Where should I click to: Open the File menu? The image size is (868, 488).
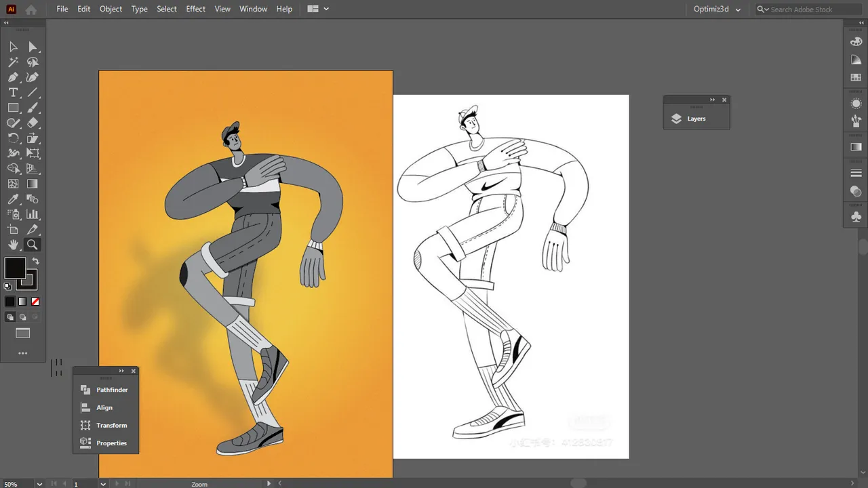pyautogui.click(x=62, y=9)
